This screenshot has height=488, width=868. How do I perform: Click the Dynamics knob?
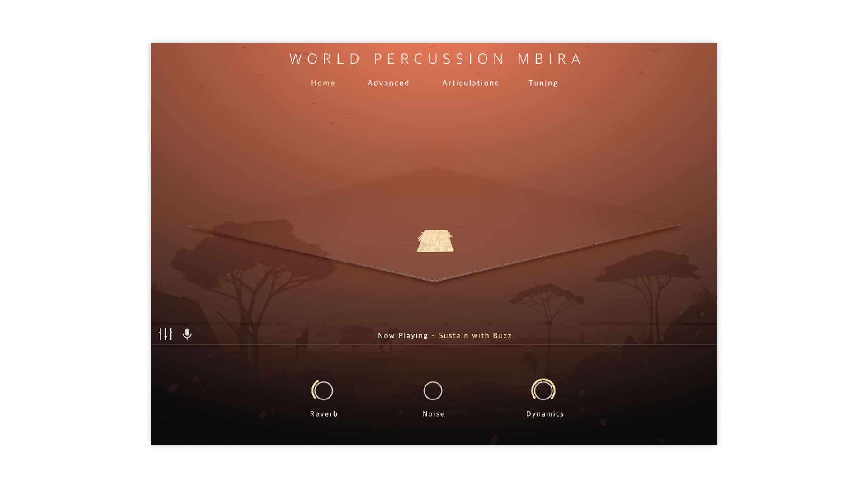pyautogui.click(x=543, y=390)
